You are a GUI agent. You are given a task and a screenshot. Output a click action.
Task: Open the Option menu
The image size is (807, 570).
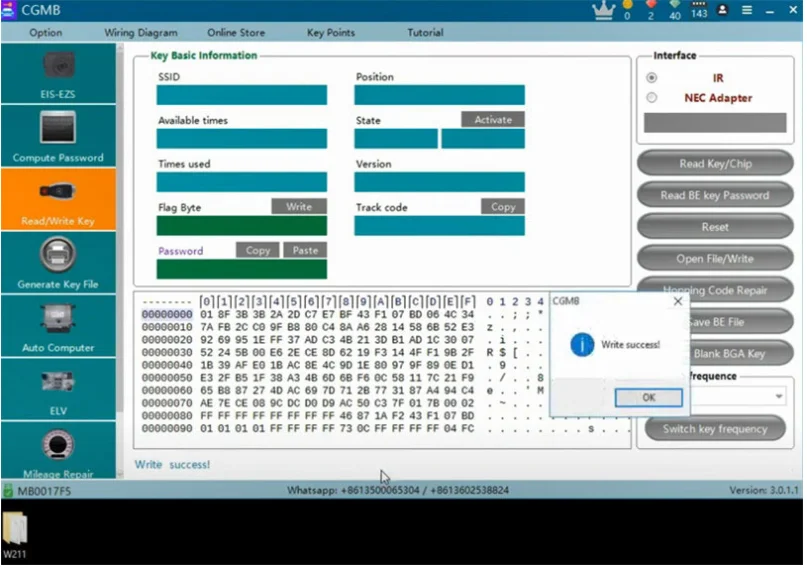(x=46, y=32)
